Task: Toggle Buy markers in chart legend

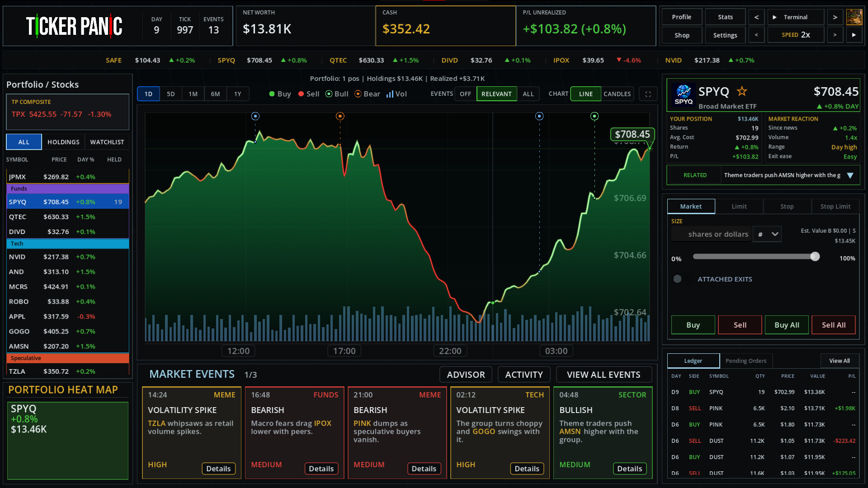Action: click(x=280, y=94)
